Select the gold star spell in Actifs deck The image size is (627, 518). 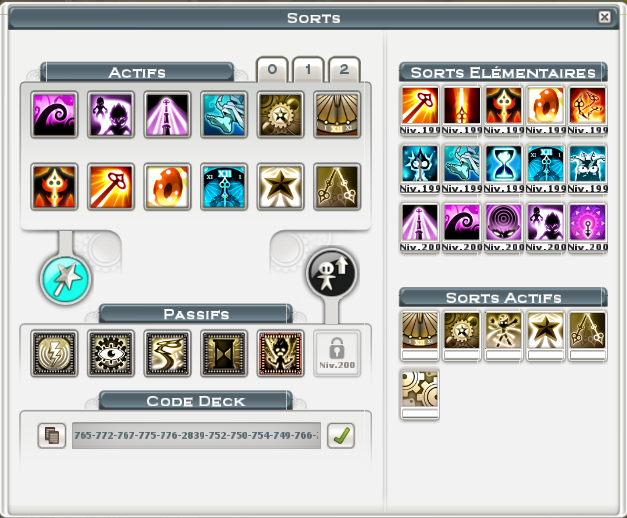click(x=280, y=186)
